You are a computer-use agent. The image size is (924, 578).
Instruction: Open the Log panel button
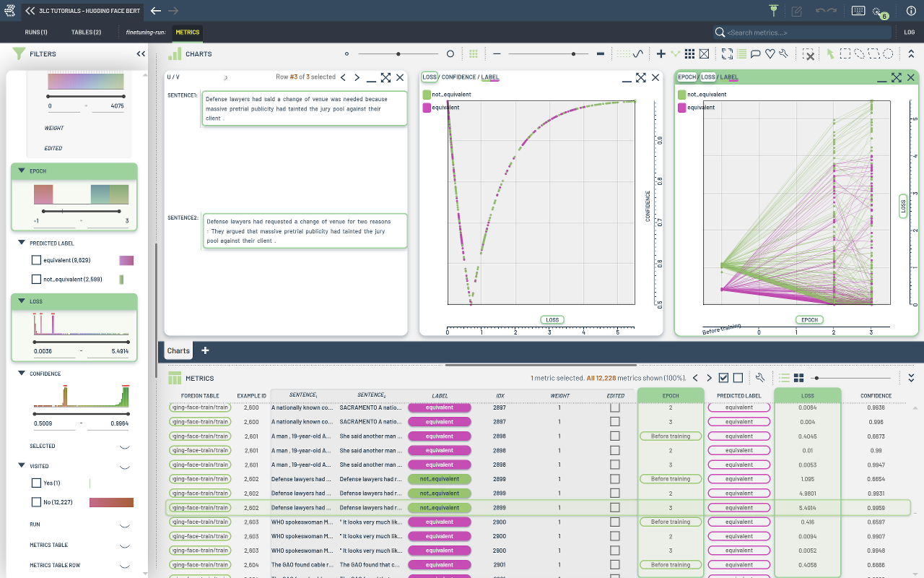[909, 33]
